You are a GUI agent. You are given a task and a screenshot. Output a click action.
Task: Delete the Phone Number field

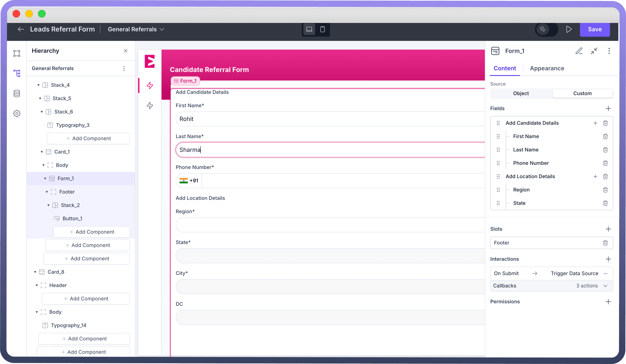tap(605, 163)
